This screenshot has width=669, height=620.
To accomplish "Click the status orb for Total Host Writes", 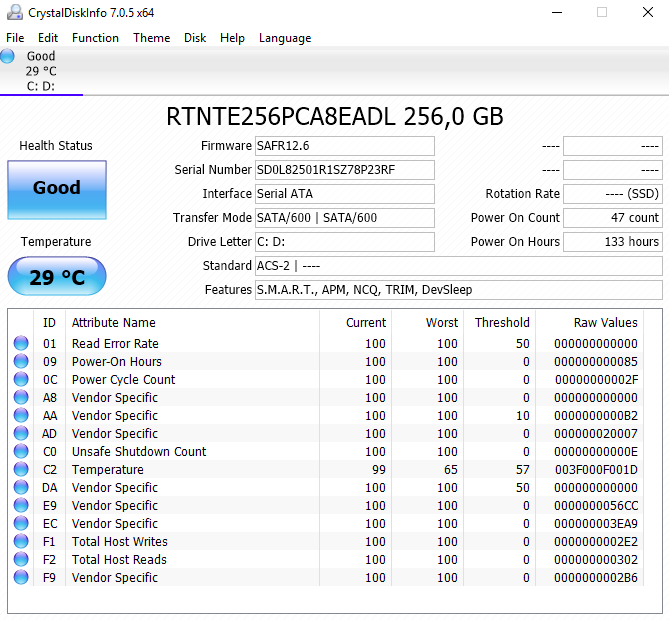I will coord(21,542).
